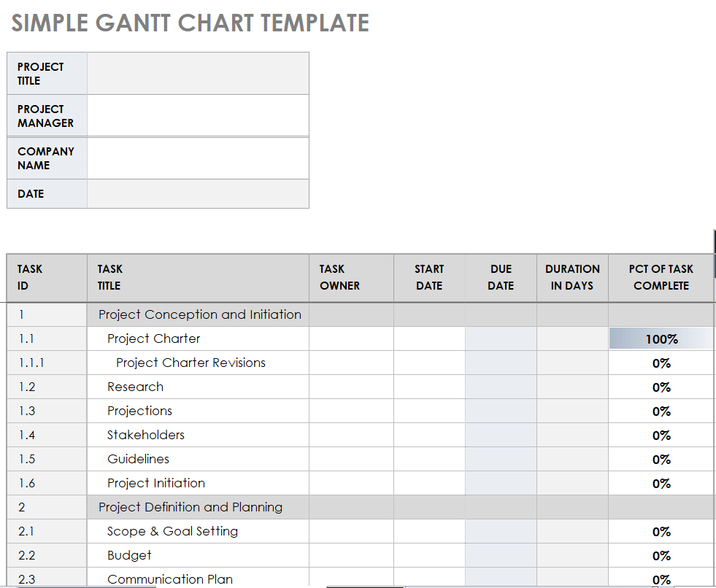Select the Scope & Goal Setting task title
This screenshot has width=716, height=588.
click(x=172, y=532)
